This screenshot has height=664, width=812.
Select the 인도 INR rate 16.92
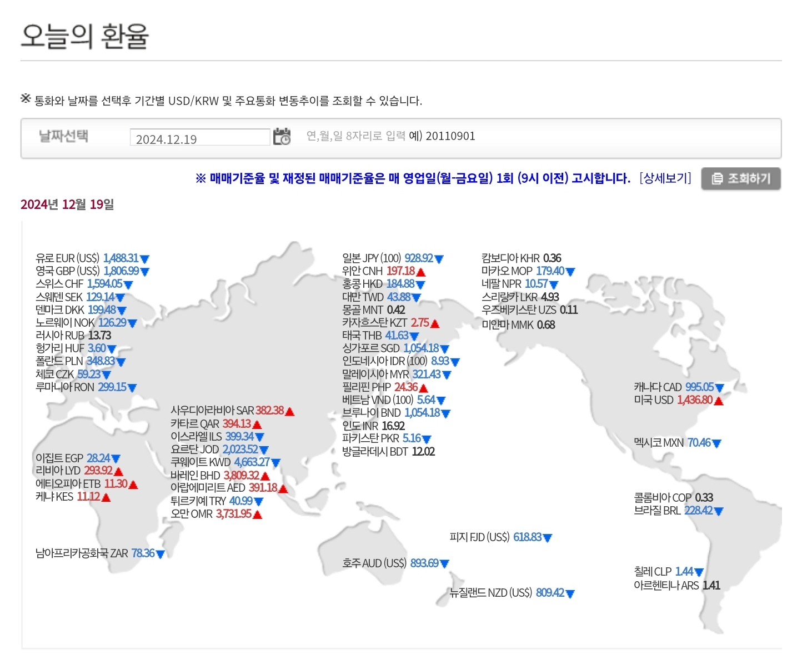pos(393,426)
